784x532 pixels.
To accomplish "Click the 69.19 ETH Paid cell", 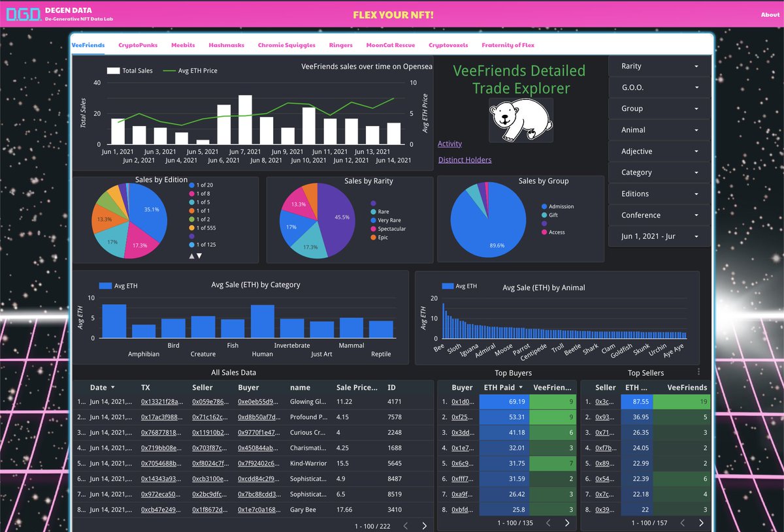I will point(504,402).
